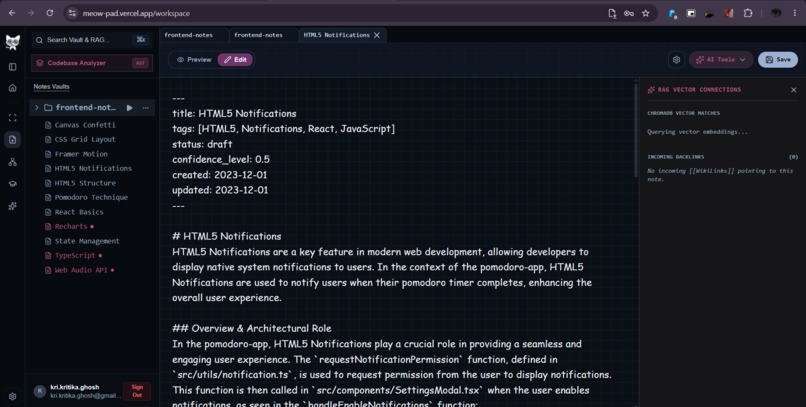The image size is (806, 407).
Task: Open the graduation cap icon in left rail
Action: pyautogui.click(x=12, y=184)
